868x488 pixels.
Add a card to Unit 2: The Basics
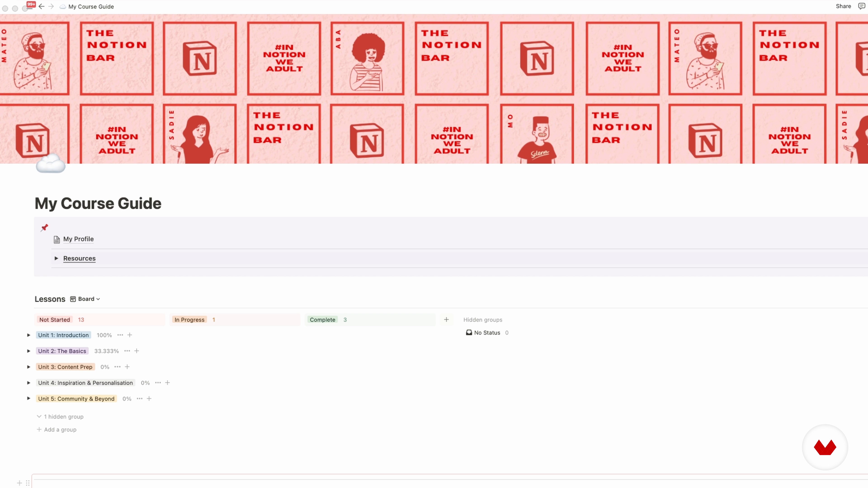pos(137,351)
